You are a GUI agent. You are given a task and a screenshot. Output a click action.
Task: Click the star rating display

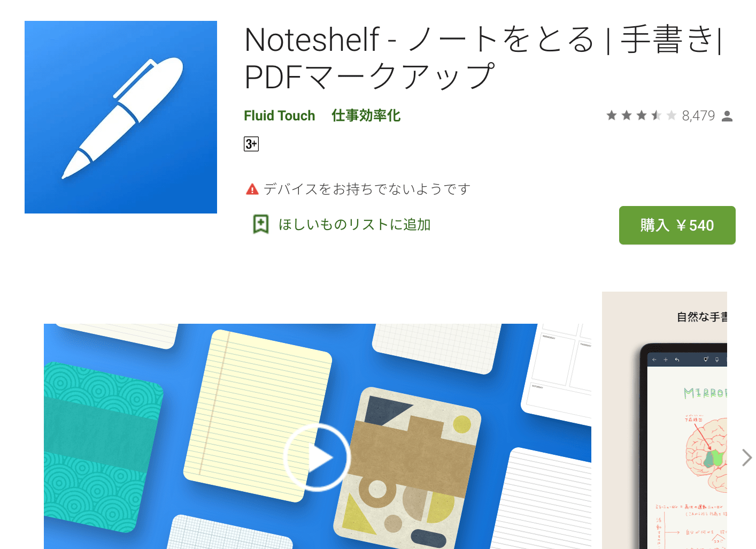click(642, 116)
